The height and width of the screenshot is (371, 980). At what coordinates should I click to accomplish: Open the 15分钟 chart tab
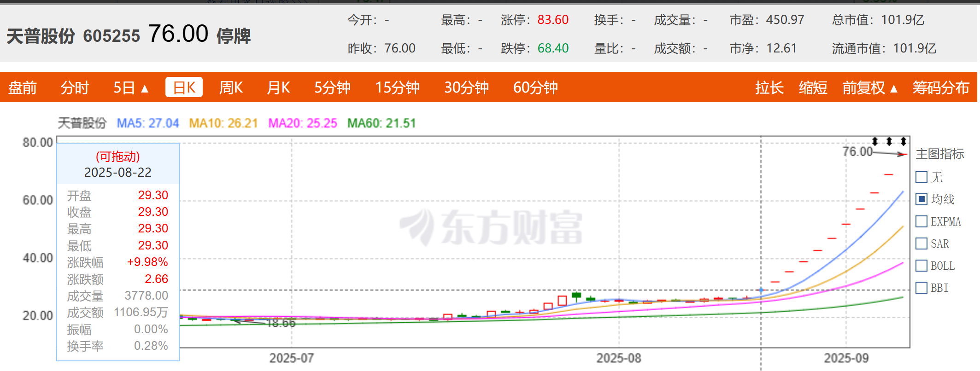click(x=398, y=87)
